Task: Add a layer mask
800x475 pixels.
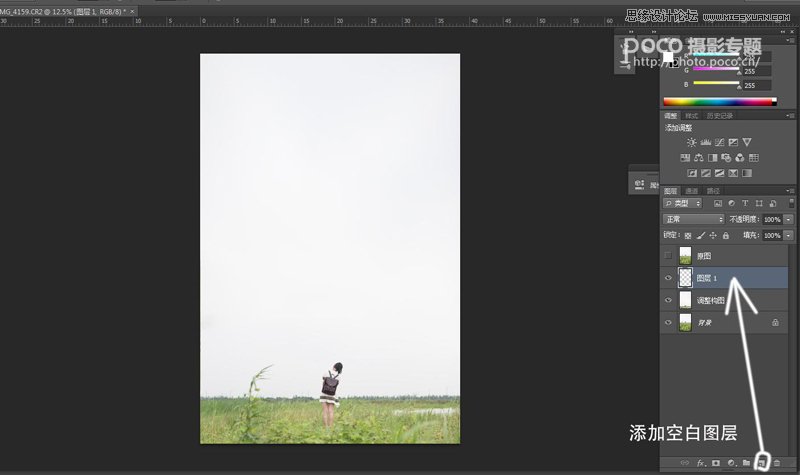Action: 716,463
